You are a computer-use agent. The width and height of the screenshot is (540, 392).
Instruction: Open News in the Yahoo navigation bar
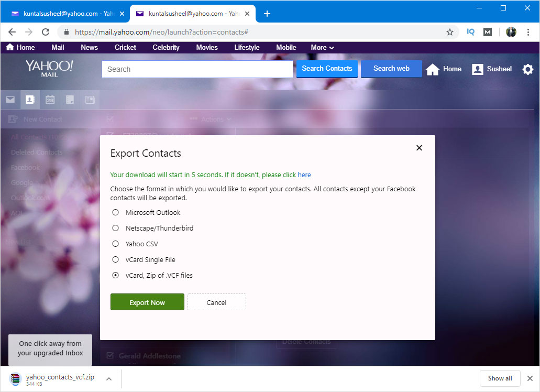[x=89, y=47]
